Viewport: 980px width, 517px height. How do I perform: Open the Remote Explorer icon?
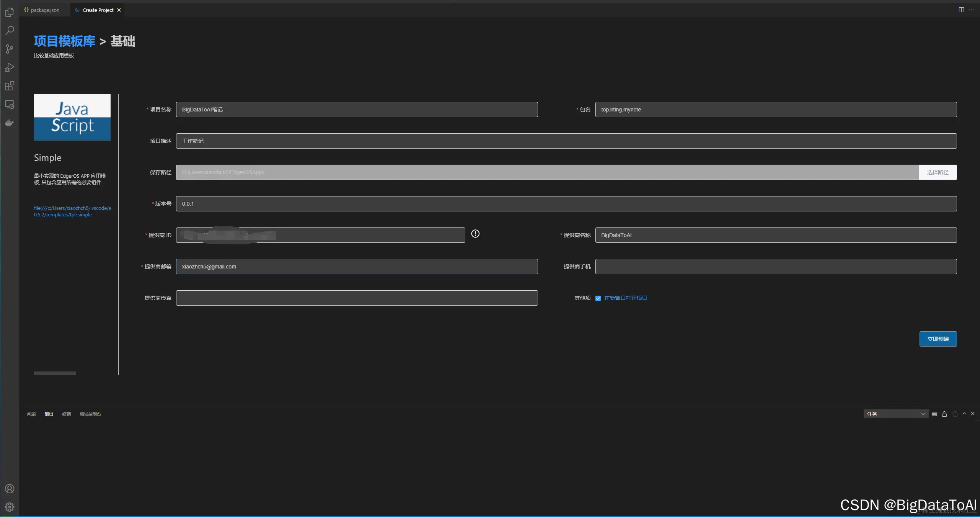coord(10,104)
